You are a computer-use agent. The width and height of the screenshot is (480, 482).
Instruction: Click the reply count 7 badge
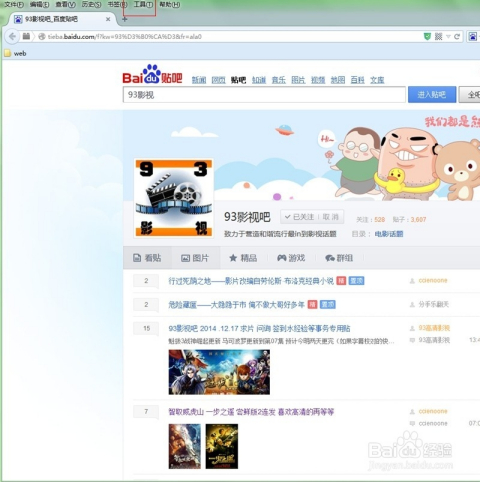coord(146,412)
